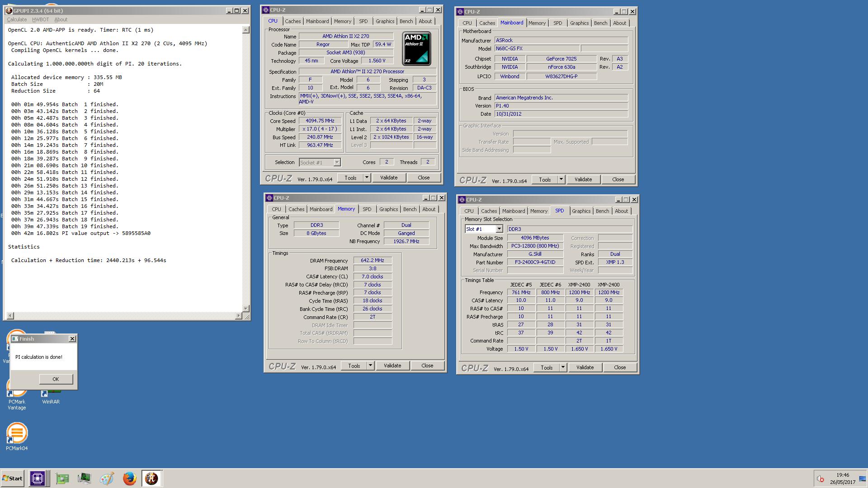868x488 pixels.
Task: Click the part number F3-2400C9-4GTXD
Action: pyautogui.click(x=535, y=262)
